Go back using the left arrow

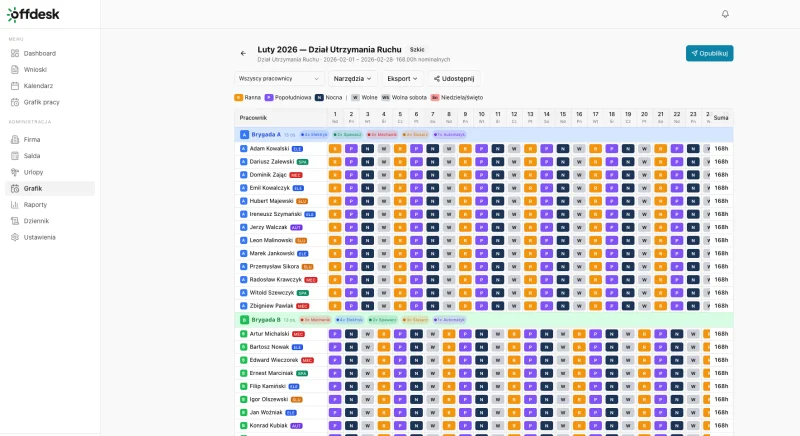[243, 53]
